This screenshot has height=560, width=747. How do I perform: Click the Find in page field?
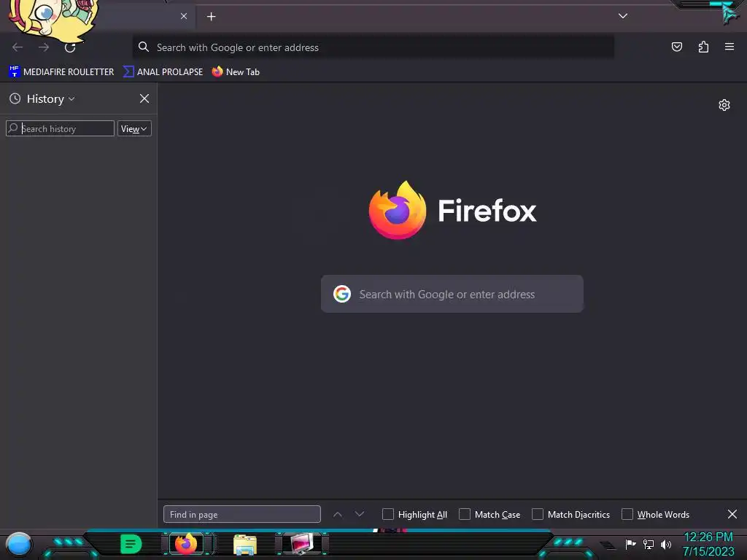pyautogui.click(x=242, y=514)
